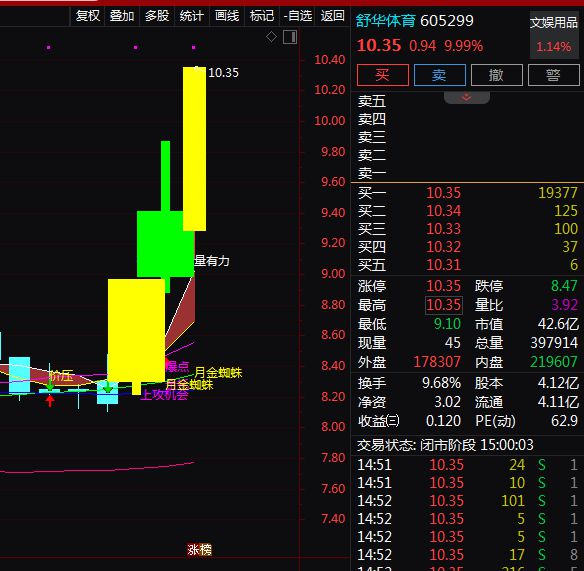Open the 标记 marker tool
Screen dimensions: 584x571
261,16
